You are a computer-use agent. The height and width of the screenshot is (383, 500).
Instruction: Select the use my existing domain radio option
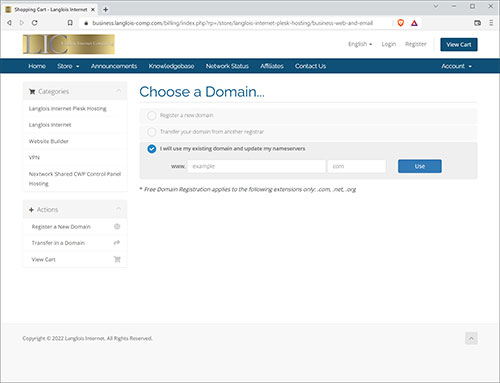click(152, 149)
